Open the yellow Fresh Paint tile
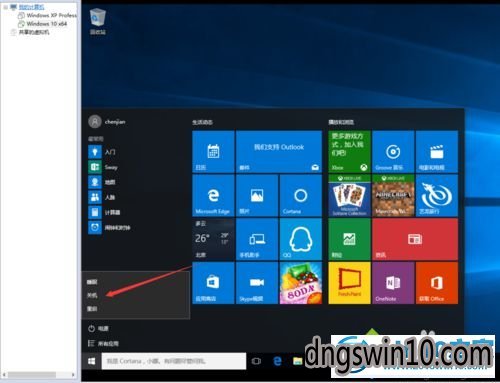The width and height of the screenshot is (500, 383). (349, 283)
